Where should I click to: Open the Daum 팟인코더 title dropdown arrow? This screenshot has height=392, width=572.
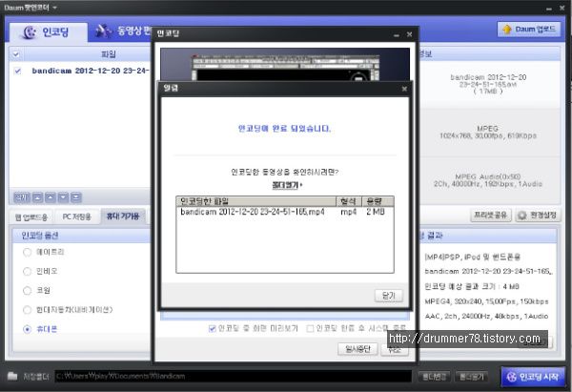[54, 8]
